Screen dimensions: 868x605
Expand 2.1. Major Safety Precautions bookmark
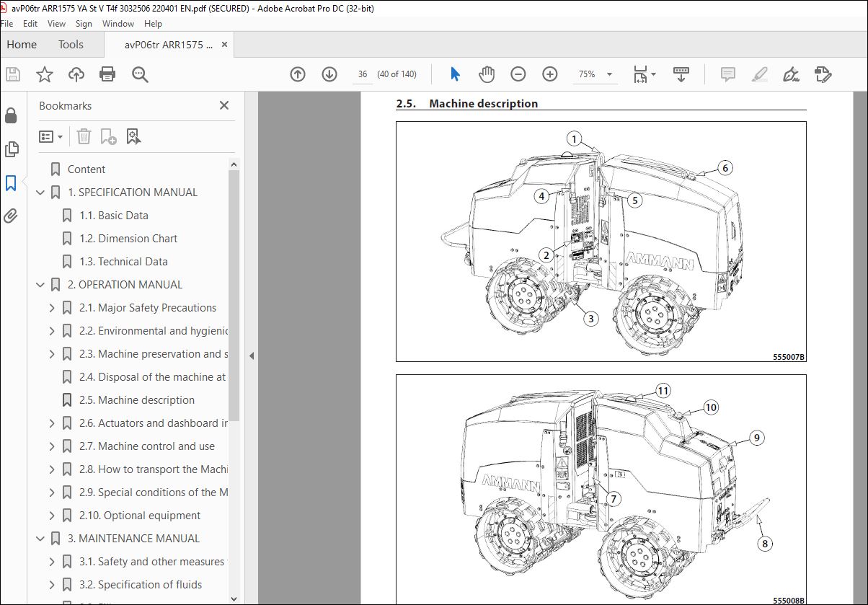click(52, 308)
